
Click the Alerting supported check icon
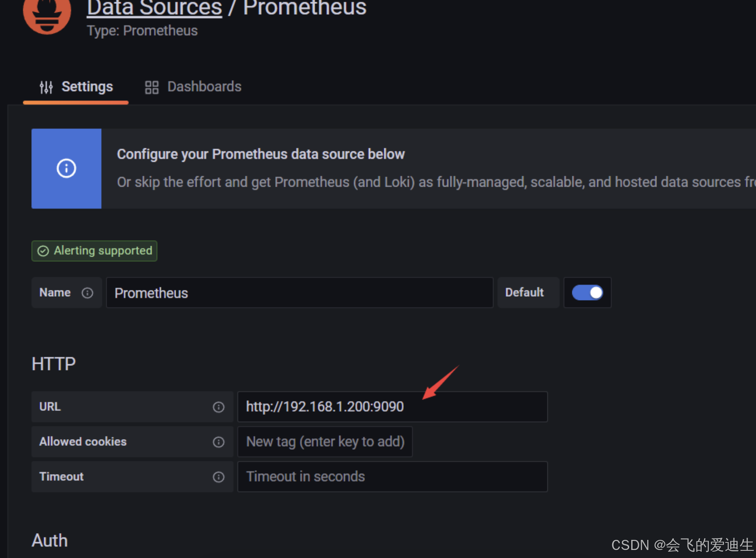pos(43,251)
